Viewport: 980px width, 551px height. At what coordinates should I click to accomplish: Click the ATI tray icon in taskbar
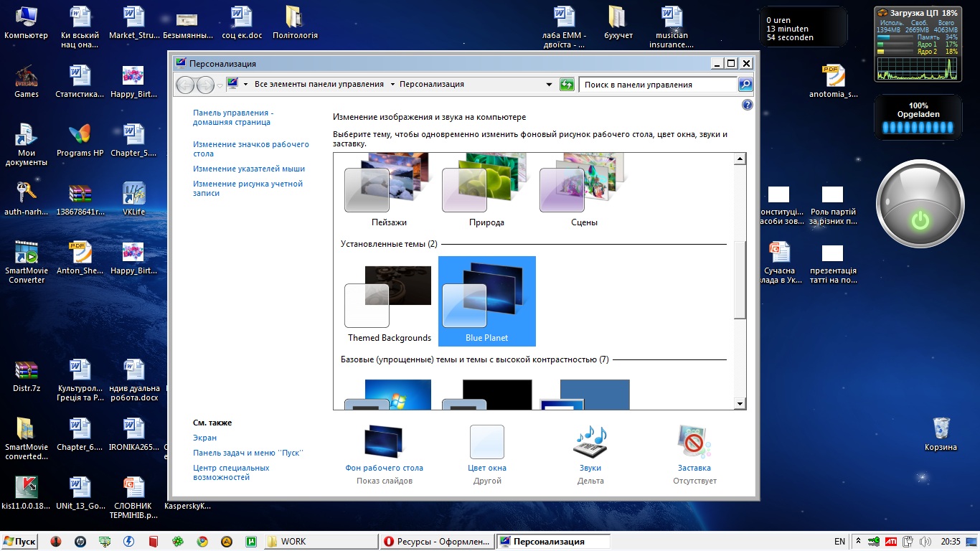(890, 542)
